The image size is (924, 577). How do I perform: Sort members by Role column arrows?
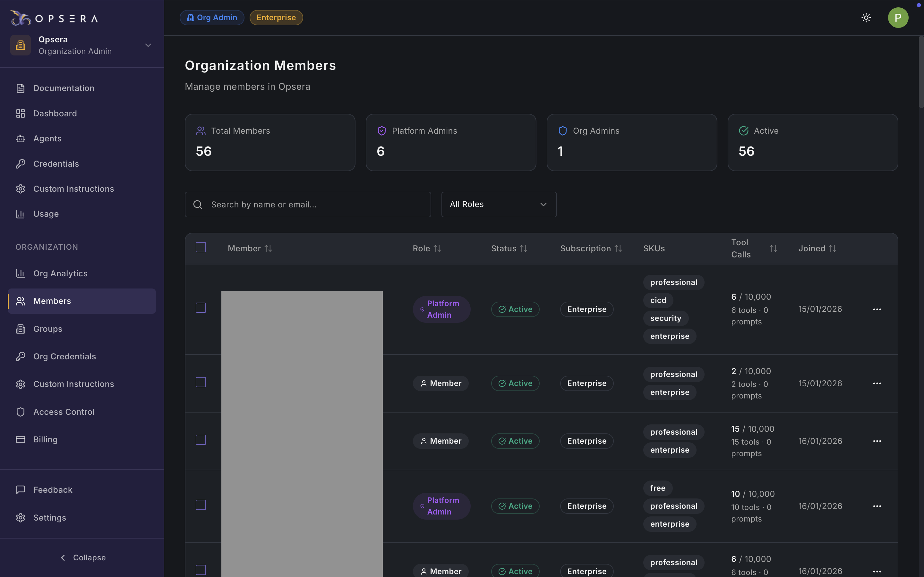[x=438, y=248]
